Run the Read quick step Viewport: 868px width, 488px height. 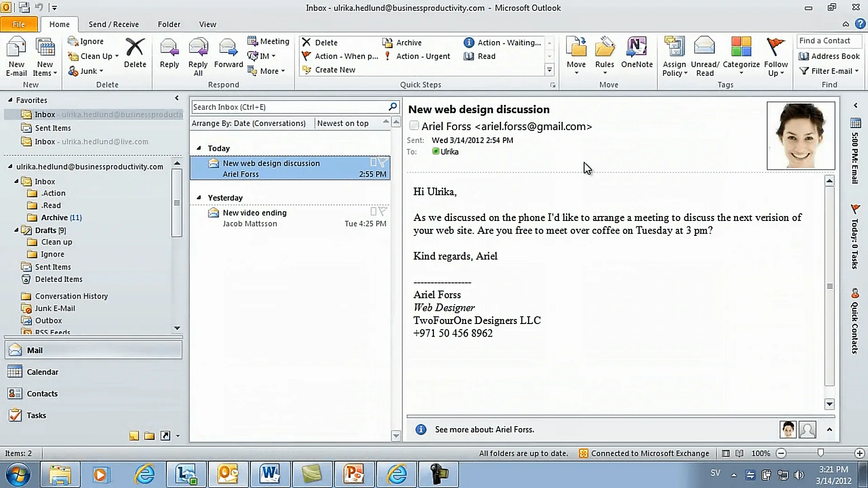(480, 56)
